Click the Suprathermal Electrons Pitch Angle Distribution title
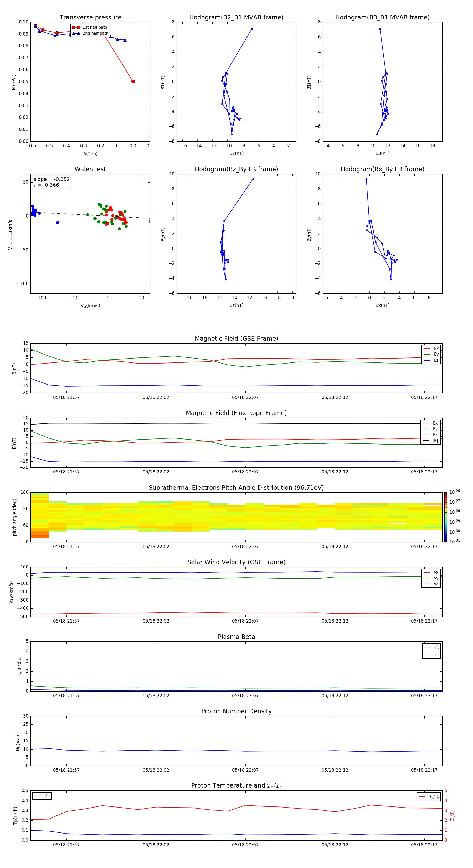473x868 pixels. [x=236, y=488]
